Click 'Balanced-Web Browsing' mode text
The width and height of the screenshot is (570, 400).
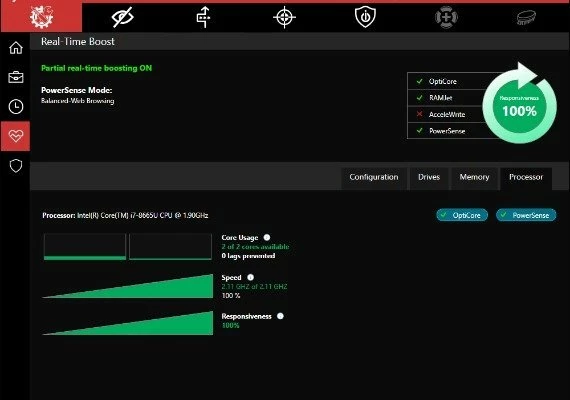coord(77,101)
